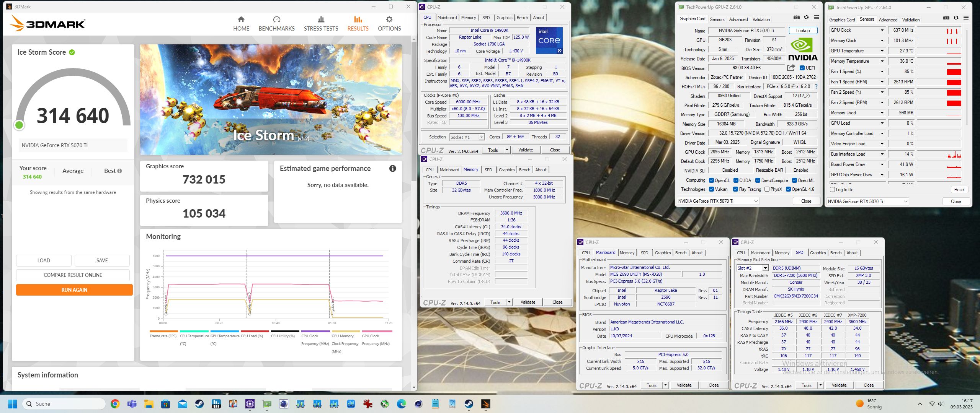Viewport: 980px width, 413px height.
Task: Click the orange RUN AGAIN button
Action: tap(74, 290)
